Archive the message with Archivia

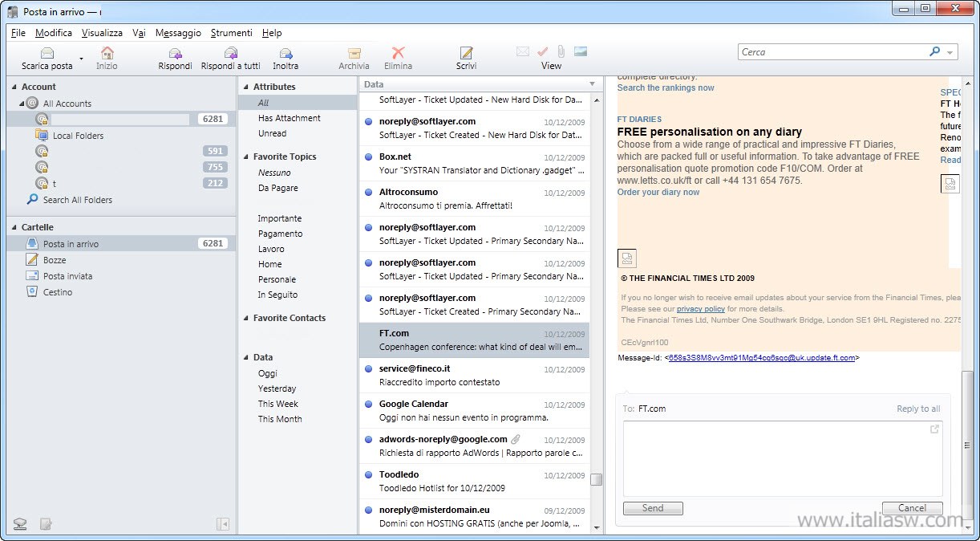pyautogui.click(x=354, y=53)
